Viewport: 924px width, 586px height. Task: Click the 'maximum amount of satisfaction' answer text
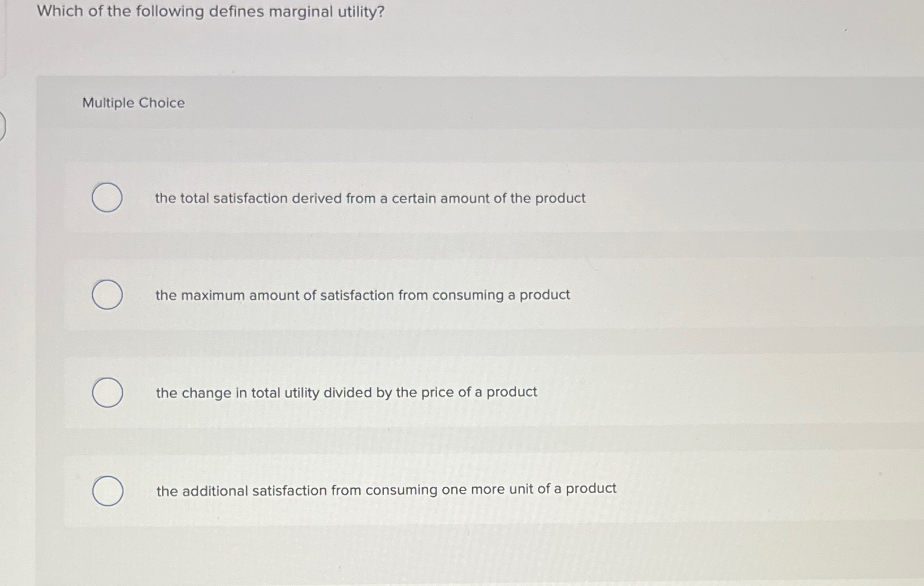(x=362, y=295)
